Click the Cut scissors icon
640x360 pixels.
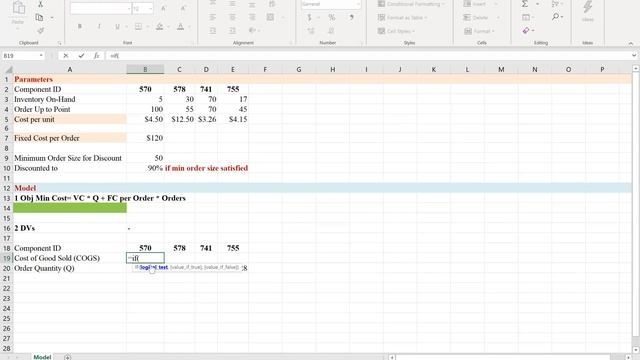(40, 4)
